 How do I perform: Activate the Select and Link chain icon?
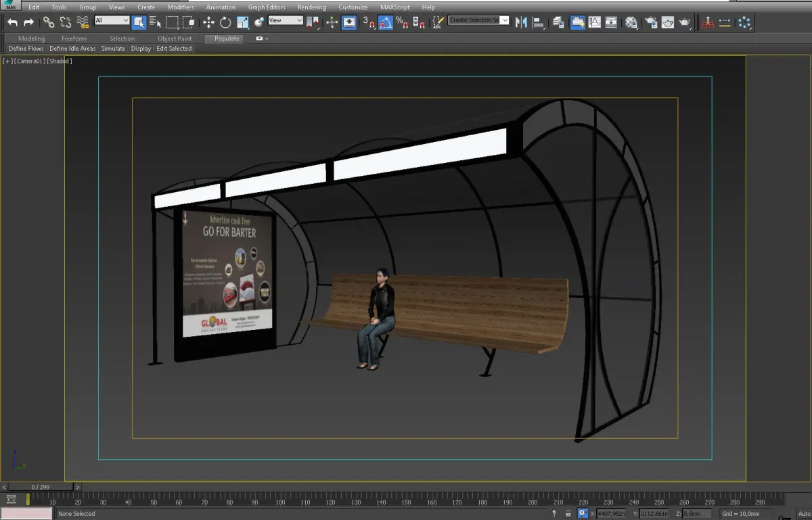click(49, 22)
